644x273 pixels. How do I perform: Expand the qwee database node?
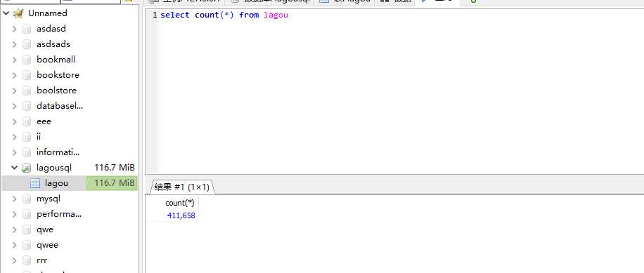click(14, 245)
